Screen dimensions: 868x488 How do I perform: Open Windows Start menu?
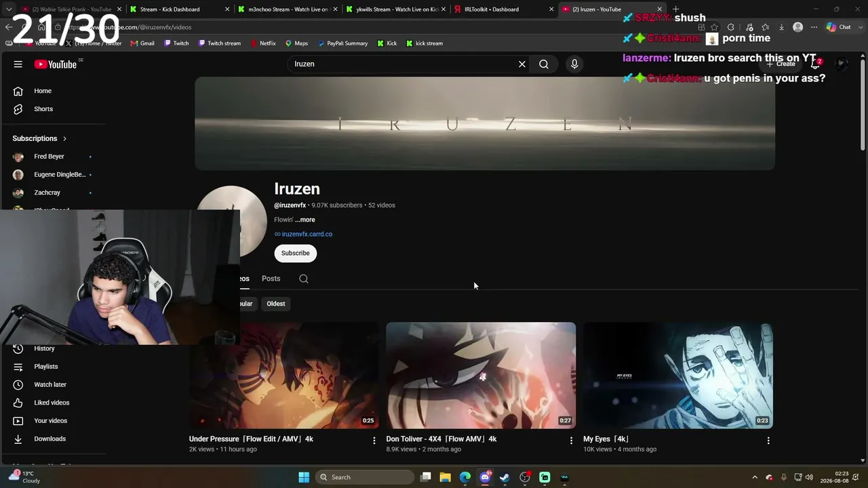point(304,477)
